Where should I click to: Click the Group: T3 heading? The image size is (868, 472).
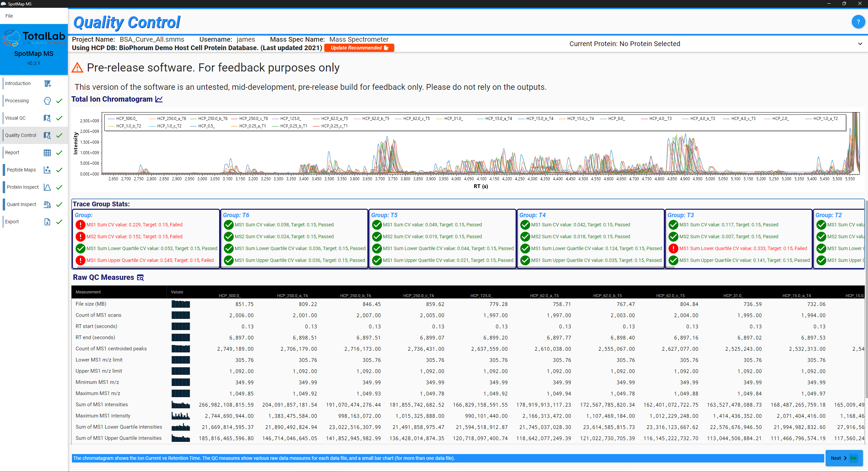681,215
